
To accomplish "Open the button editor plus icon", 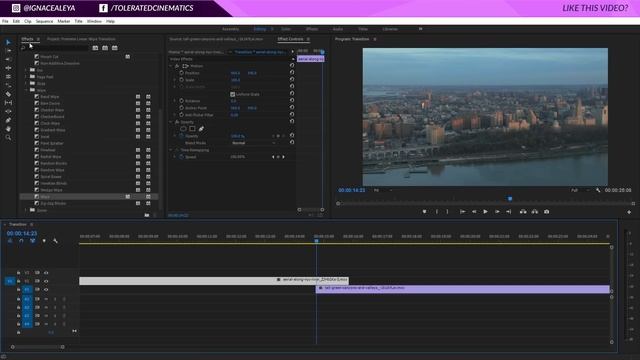I will 629,212.
